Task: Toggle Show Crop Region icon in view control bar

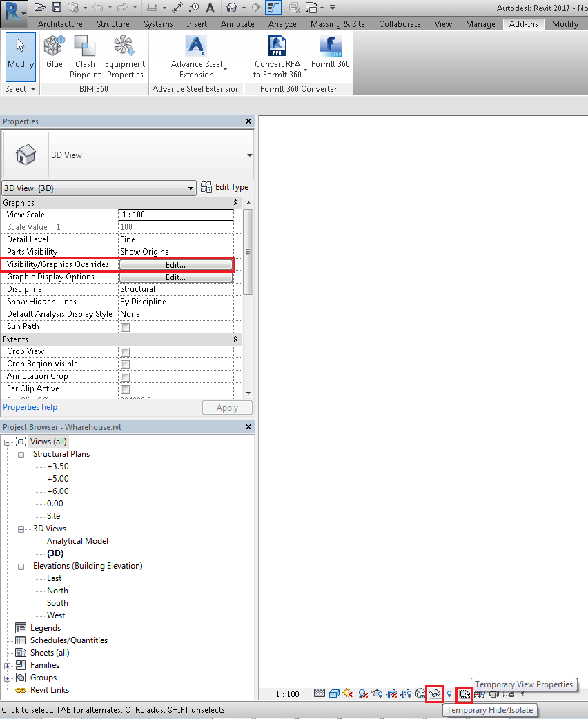Action: click(406, 693)
